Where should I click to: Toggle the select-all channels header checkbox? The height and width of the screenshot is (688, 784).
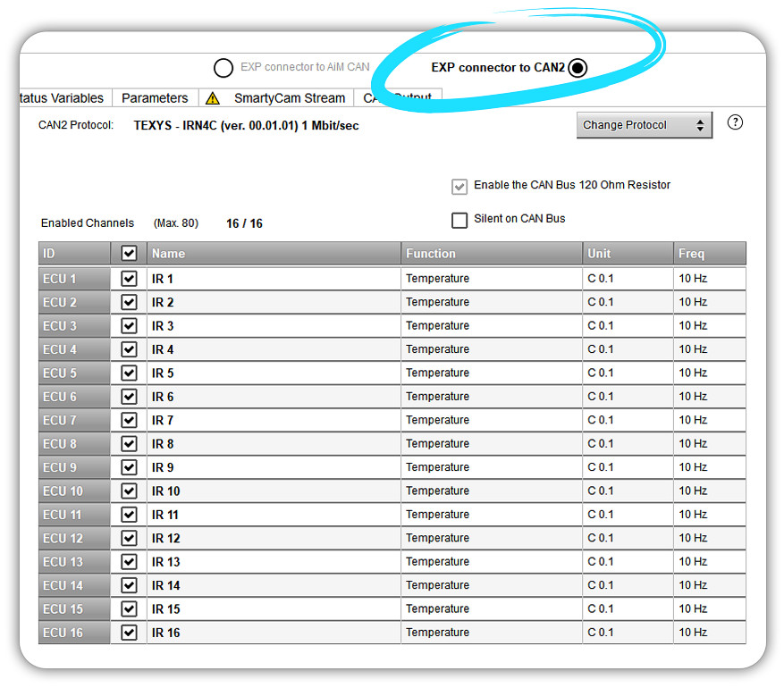(129, 254)
